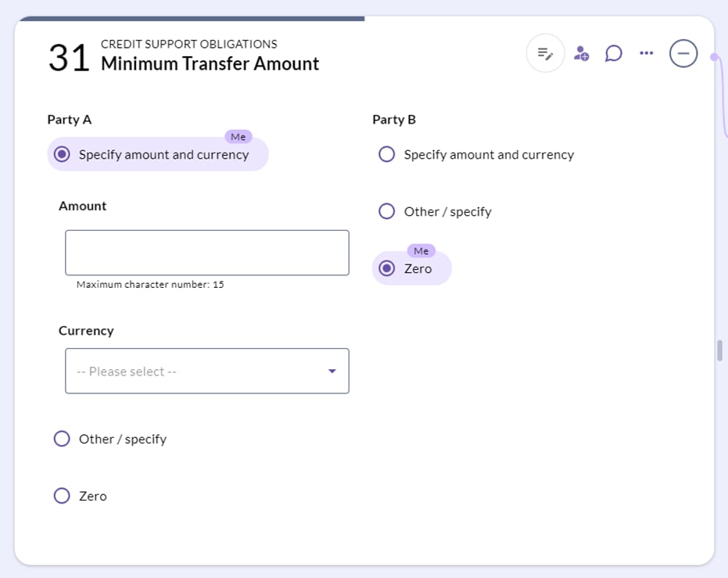Viewport: 728px width, 578px height.
Task: Open the comments speech bubble icon
Action: pos(613,53)
